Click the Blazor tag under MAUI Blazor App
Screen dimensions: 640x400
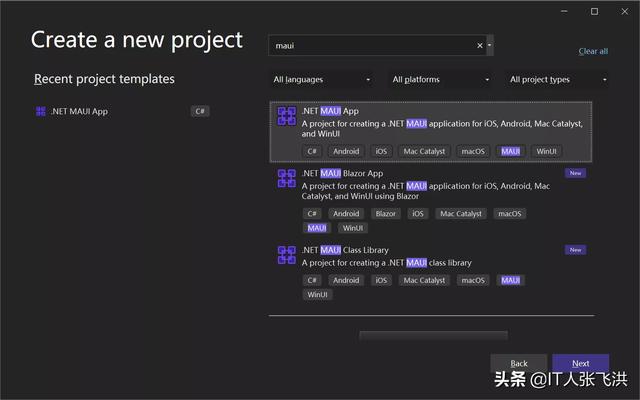pyautogui.click(x=386, y=214)
